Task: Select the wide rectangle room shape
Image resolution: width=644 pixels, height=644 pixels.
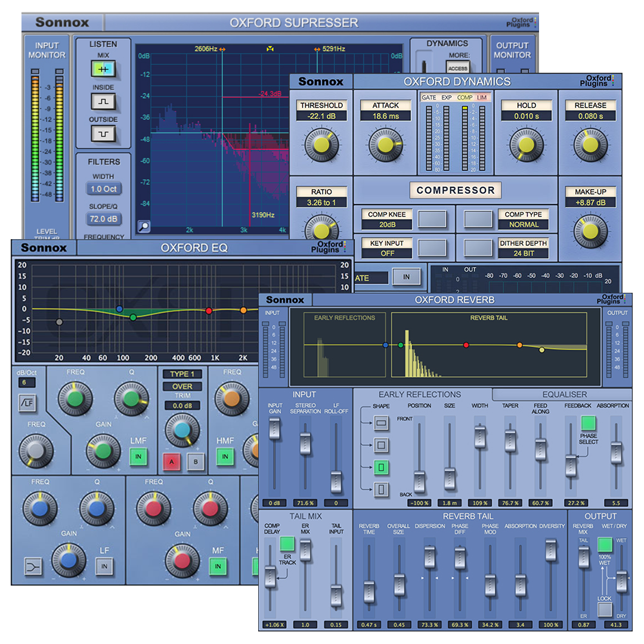Action: coord(381,422)
